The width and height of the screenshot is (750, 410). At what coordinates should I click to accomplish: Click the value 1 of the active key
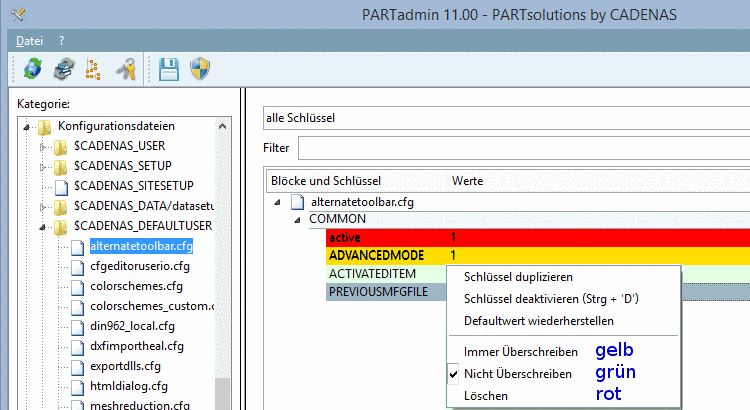tap(453, 237)
